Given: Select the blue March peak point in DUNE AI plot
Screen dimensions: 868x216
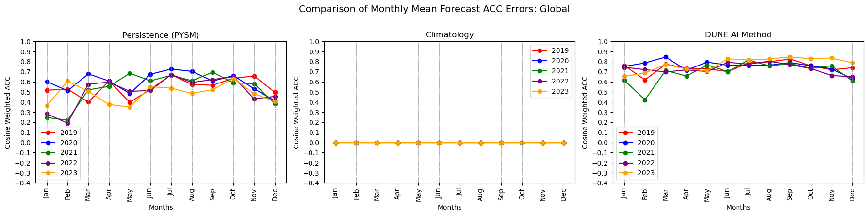Looking at the screenshot, I should click(x=666, y=57).
